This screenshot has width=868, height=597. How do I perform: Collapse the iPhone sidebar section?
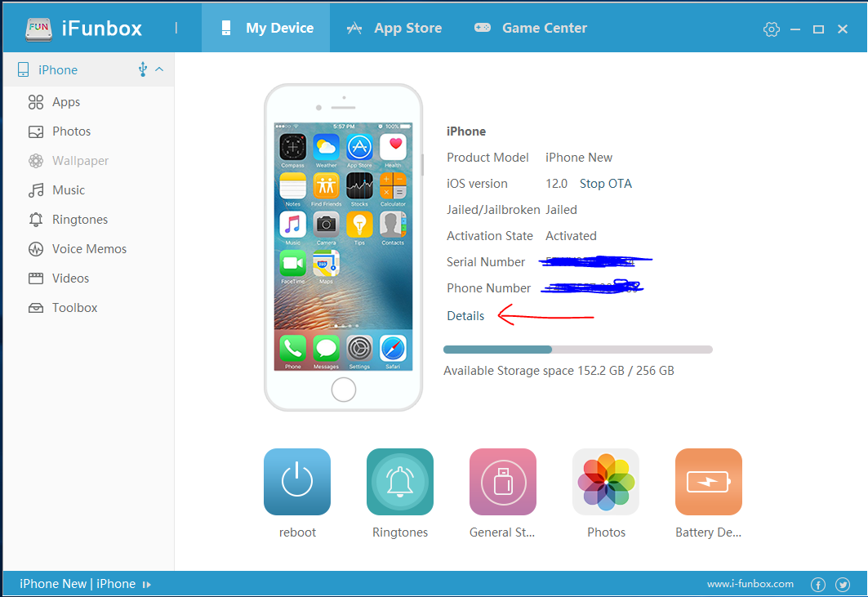click(159, 69)
